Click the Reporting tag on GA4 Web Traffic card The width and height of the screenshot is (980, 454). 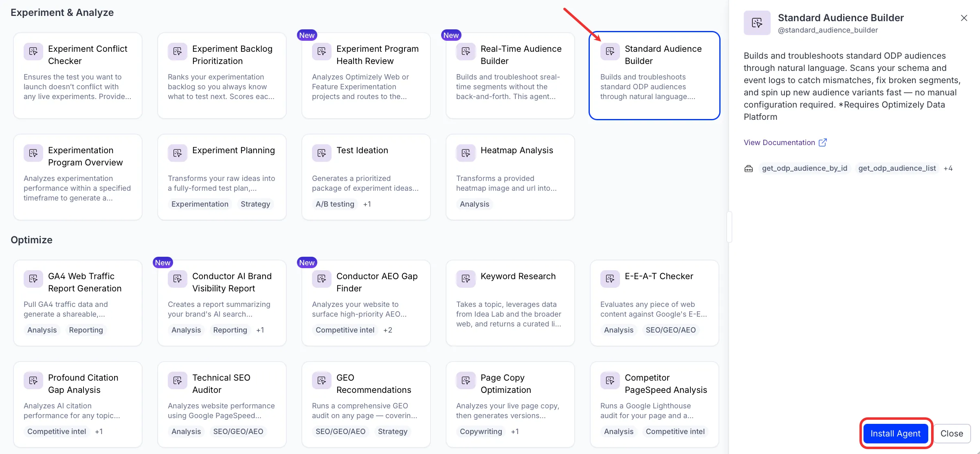pos(86,330)
